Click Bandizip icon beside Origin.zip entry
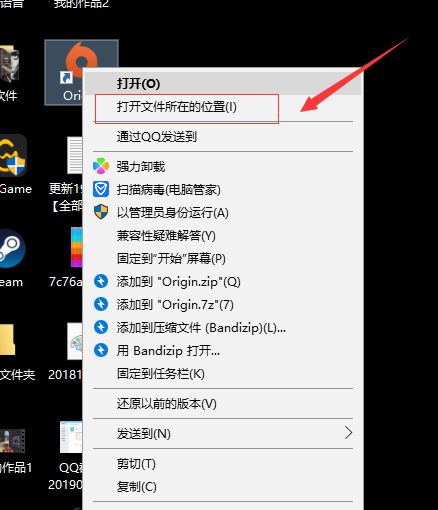 coord(101,281)
